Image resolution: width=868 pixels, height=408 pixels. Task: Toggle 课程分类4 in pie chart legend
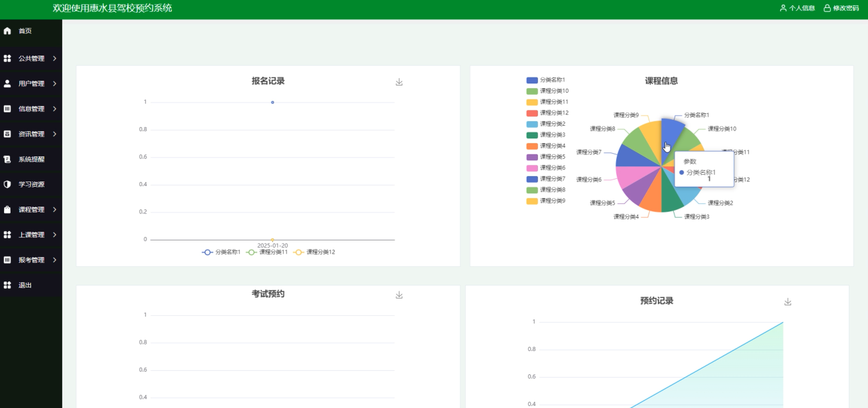(546, 146)
